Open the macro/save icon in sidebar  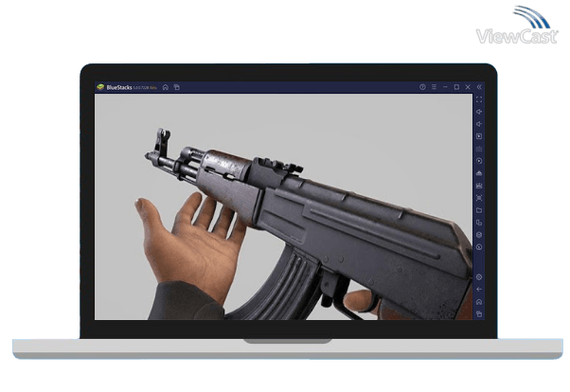click(479, 186)
